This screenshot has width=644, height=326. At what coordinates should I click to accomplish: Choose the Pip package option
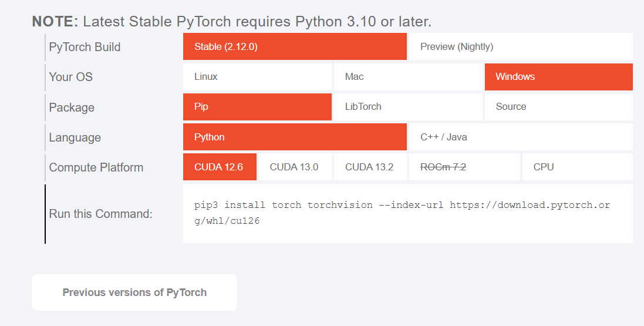(x=257, y=107)
